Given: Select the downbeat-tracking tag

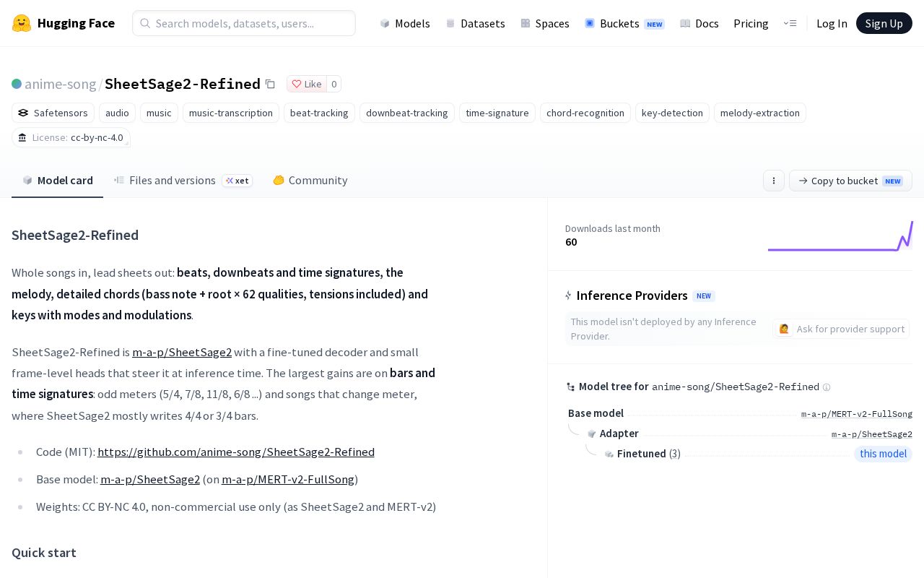Looking at the screenshot, I should point(407,113).
